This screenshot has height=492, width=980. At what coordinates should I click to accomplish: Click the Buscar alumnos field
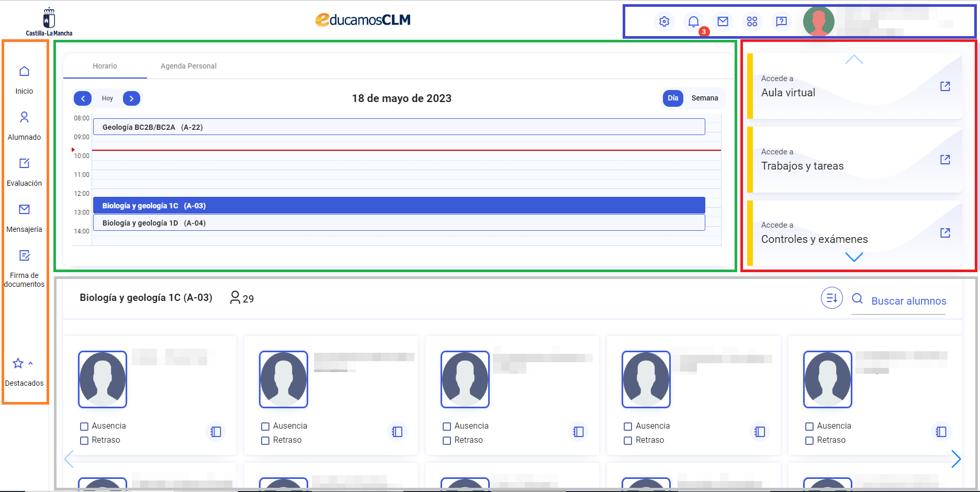point(908,301)
